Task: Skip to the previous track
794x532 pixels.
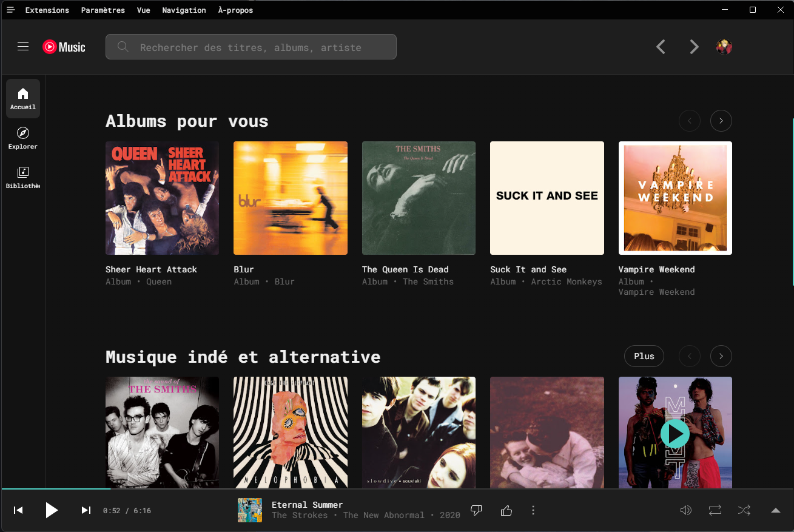Action: (18, 510)
